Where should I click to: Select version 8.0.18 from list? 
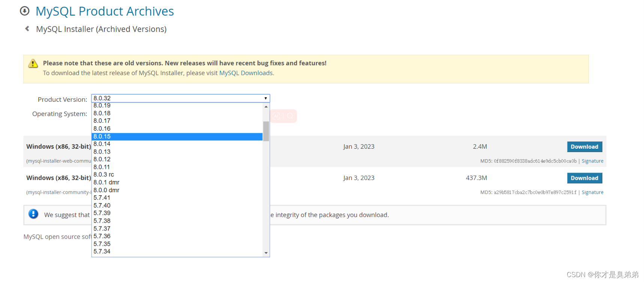pyautogui.click(x=177, y=113)
